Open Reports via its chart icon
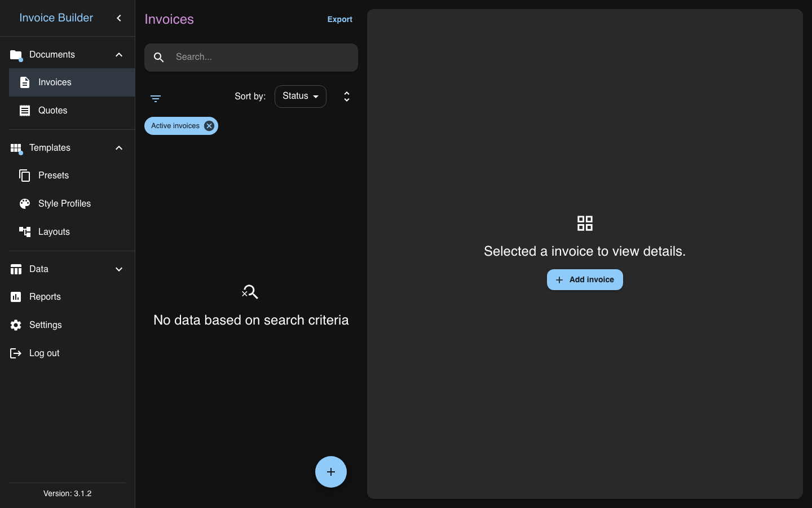 (16, 297)
